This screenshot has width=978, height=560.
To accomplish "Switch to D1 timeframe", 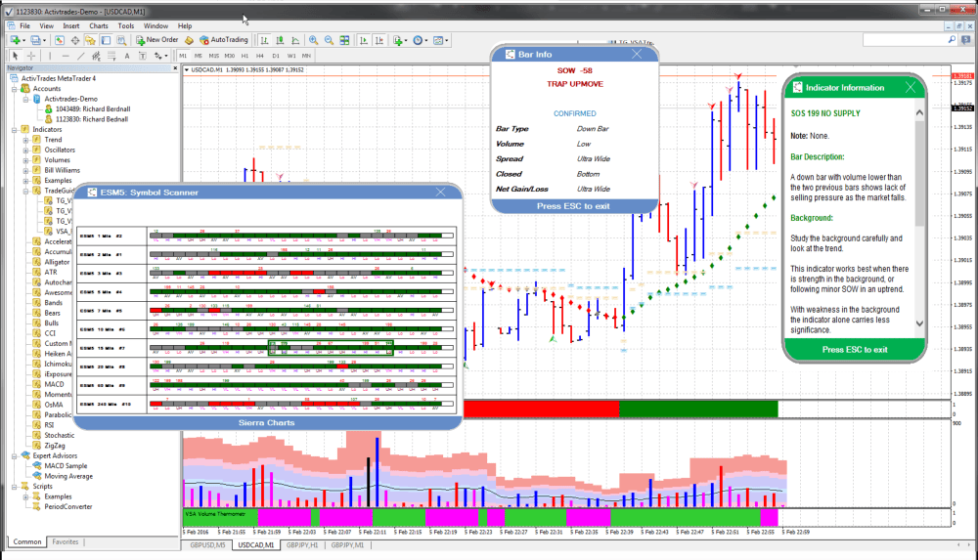I will (x=276, y=56).
